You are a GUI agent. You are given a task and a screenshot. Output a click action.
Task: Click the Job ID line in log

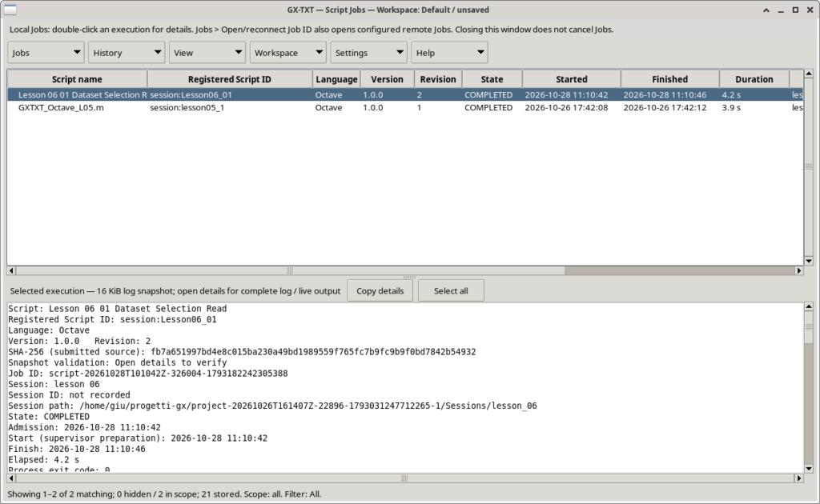(x=148, y=374)
